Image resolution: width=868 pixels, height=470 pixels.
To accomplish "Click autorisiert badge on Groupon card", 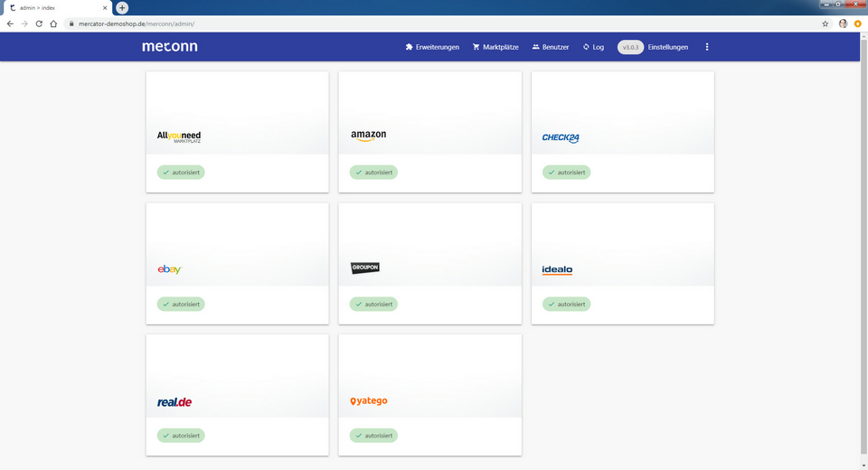I will point(373,304).
